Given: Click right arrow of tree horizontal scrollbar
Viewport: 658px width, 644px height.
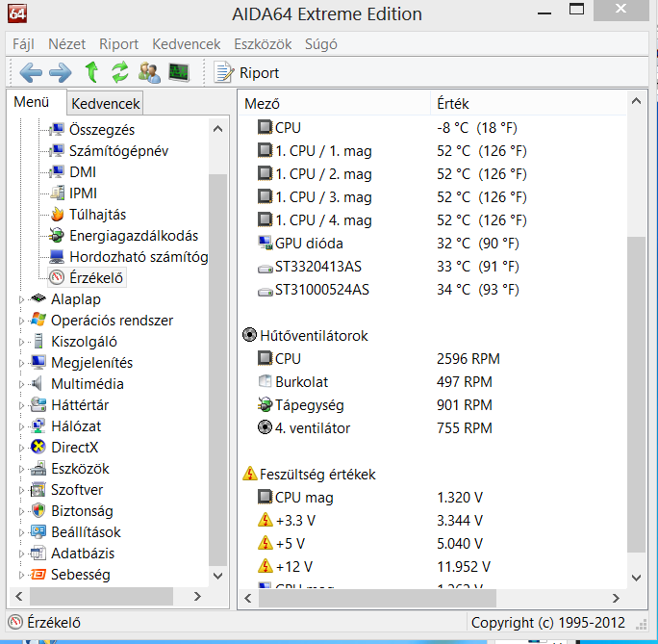Looking at the screenshot, I should pyautogui.click(x=197, y=596).
